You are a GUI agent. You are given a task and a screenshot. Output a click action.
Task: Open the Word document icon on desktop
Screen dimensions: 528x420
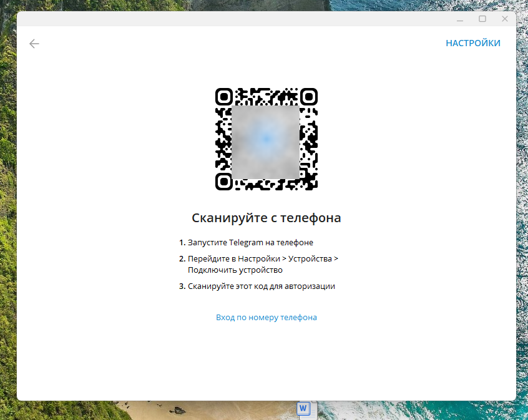pyautogui.click(x=306, y=410)
